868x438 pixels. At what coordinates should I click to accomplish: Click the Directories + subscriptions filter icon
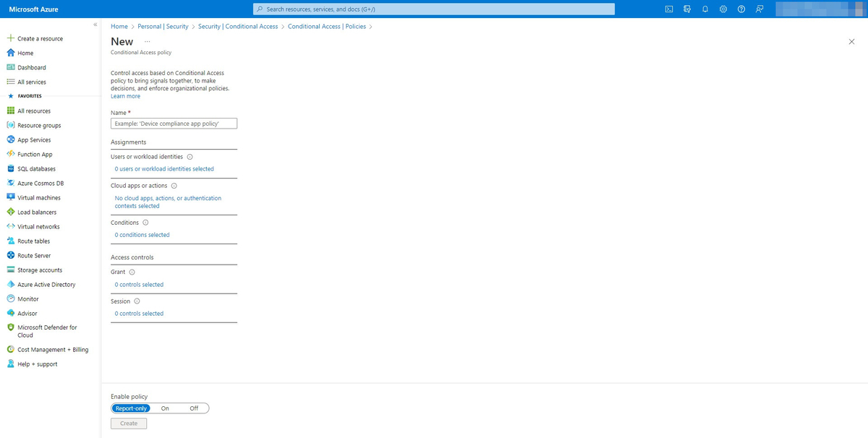tap(687, 9)
